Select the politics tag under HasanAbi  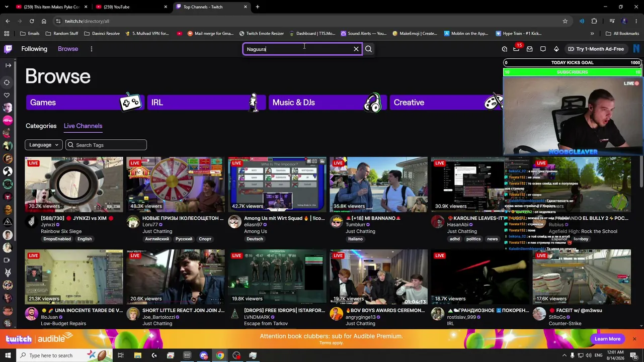pos(473,239)
